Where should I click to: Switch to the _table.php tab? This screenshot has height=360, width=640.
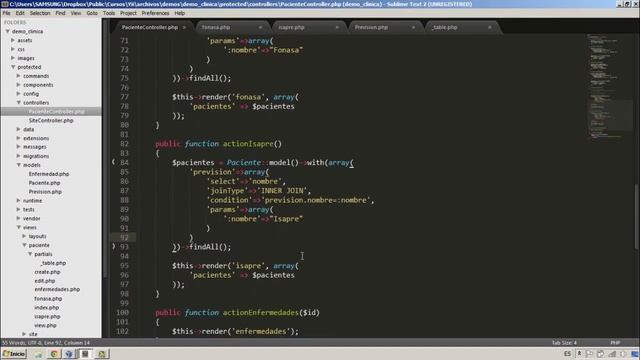click(x=444, y=27)
